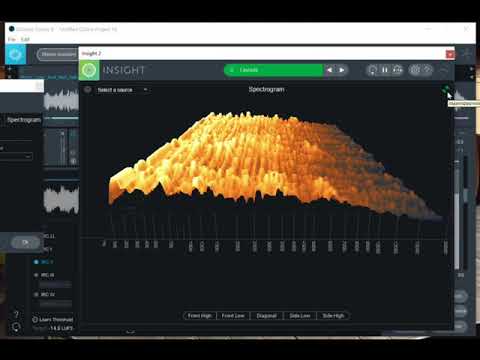Select the Front Low view
Viewport: 480px width, 360px height.
click(233, 316)
